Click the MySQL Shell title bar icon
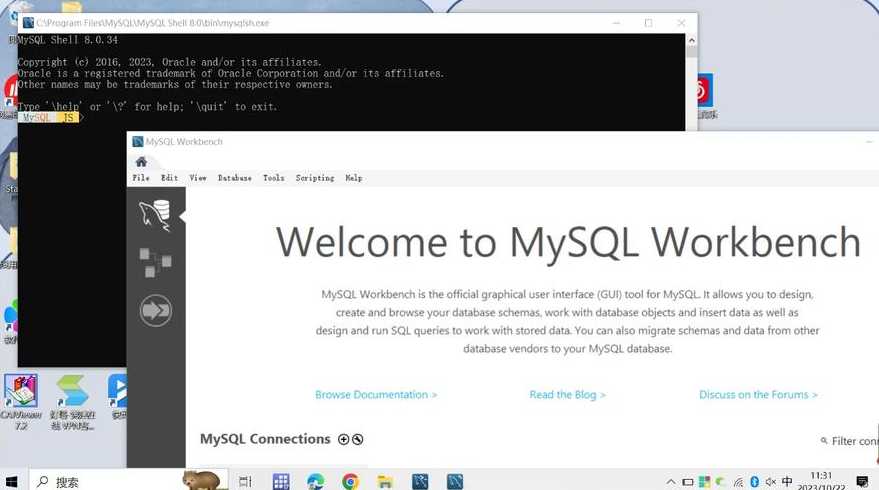879x490 pixels. (28, 23)
